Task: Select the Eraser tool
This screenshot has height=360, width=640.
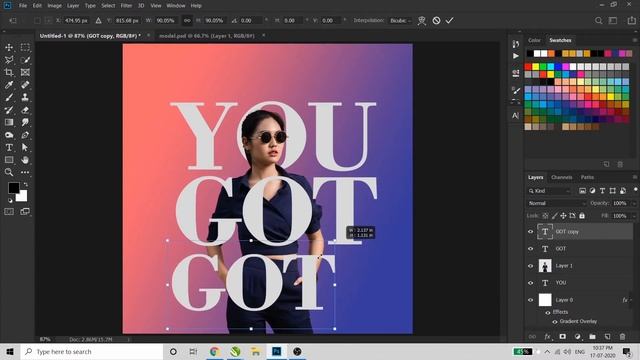Action: coord(25,110)
